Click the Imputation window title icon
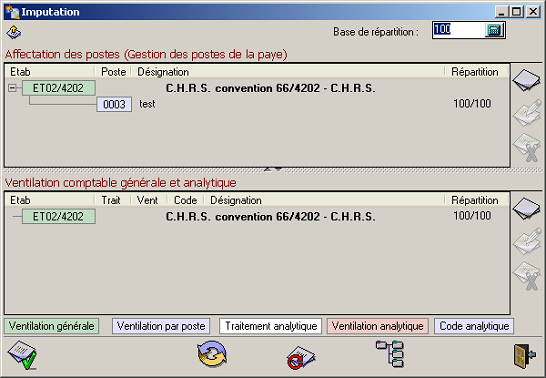546x378 pixels. pyautogui.click(x=12, y=12)
